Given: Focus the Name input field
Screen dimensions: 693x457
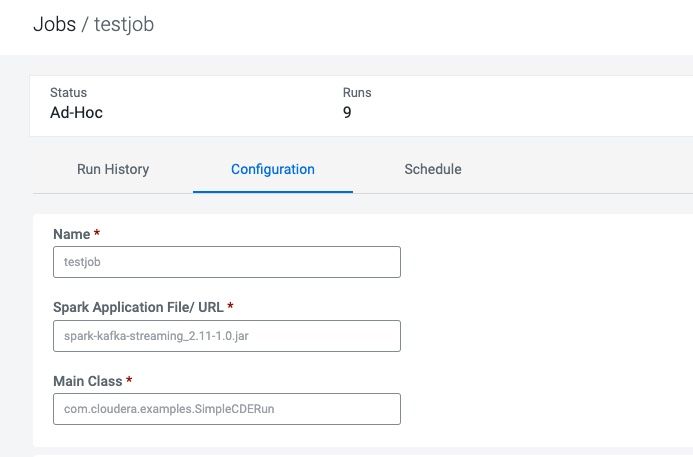Looking at the screenshot, I should coord(226,262).
